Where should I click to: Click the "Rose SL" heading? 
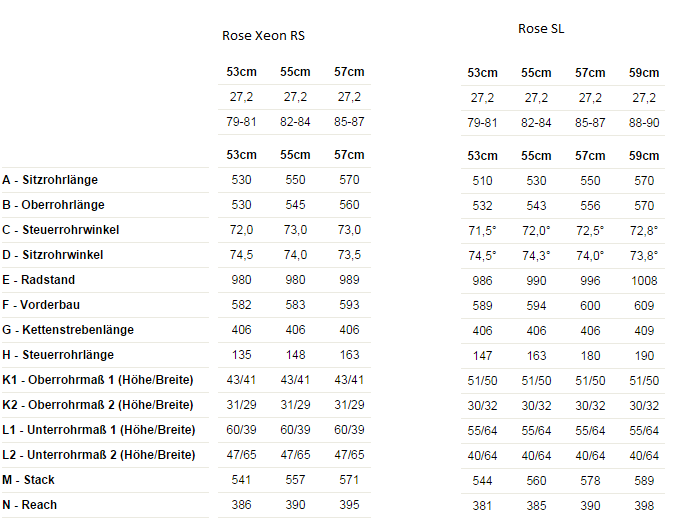point(541,29)
